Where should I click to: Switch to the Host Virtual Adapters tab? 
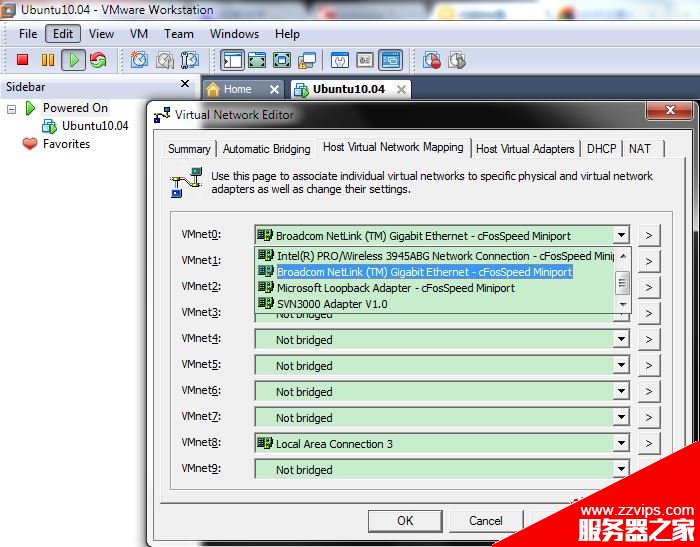click(525, 149)
